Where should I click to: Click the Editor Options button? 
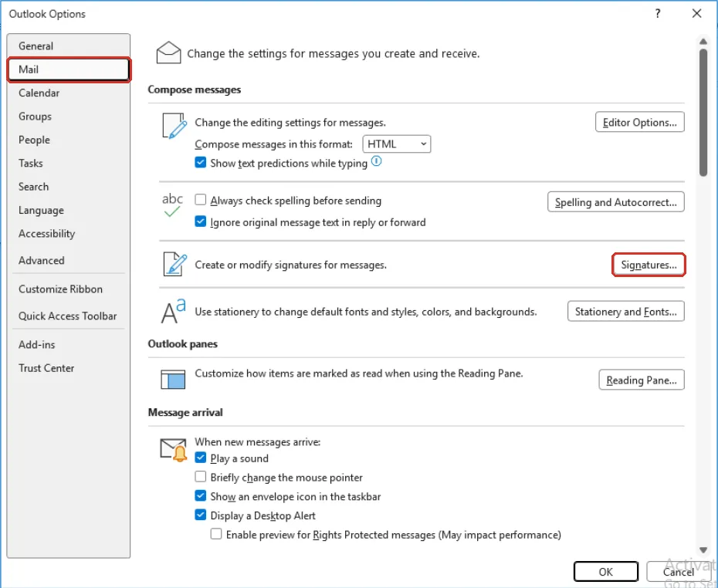click(x=640, y=122)
